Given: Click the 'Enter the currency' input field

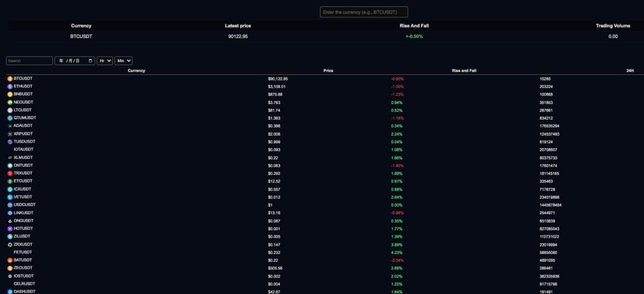Looking at the screenshot, I should click(x=364, y=12).
